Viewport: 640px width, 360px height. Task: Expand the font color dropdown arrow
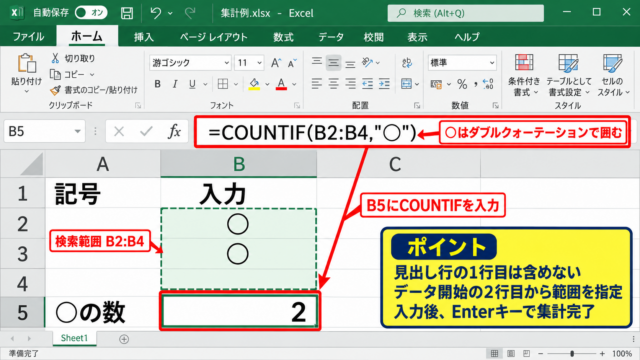[294, 84]
